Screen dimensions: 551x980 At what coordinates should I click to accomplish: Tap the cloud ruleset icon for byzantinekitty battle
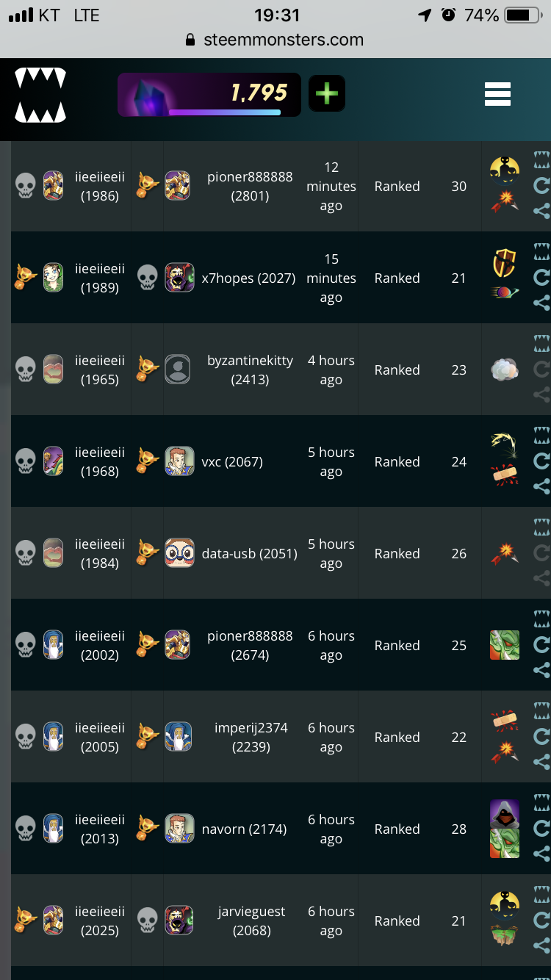[x=505, y=370]
